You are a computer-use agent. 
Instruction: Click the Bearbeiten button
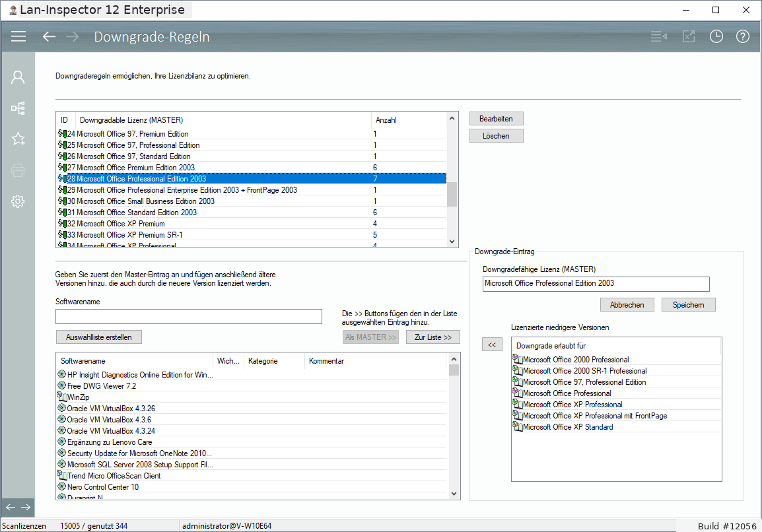tap(496, 119)
